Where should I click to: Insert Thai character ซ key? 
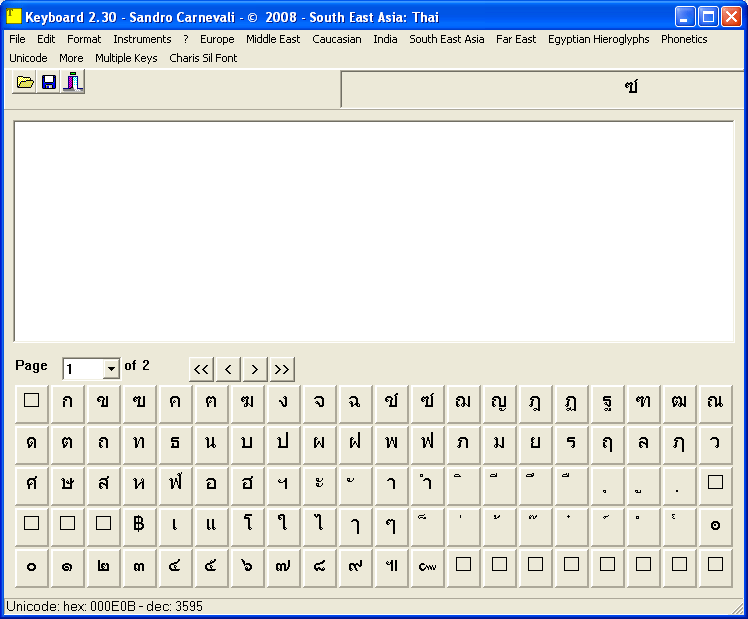[427, 404]
